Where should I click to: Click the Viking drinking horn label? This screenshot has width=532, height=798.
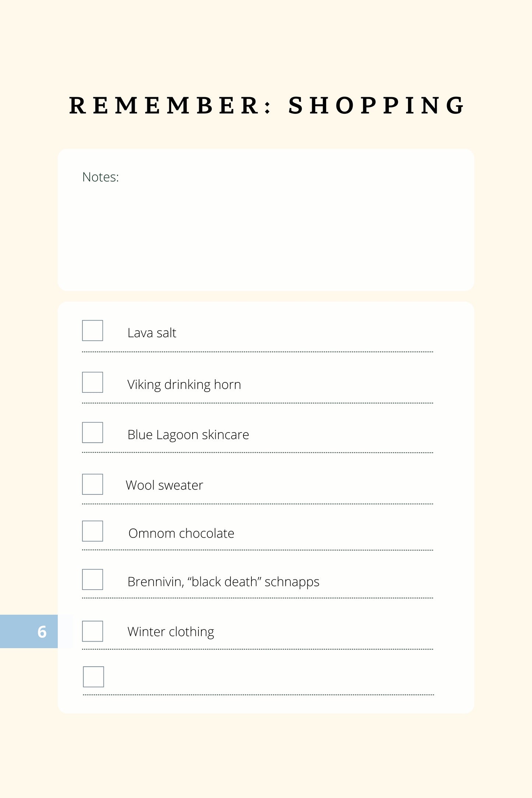tap(184, 385)
